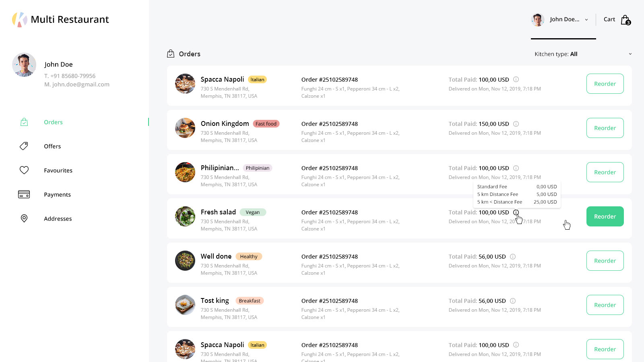The width and height of the screenshot is (644, 362).
Task: Select the Vegan tag
Action: [253, 212]
